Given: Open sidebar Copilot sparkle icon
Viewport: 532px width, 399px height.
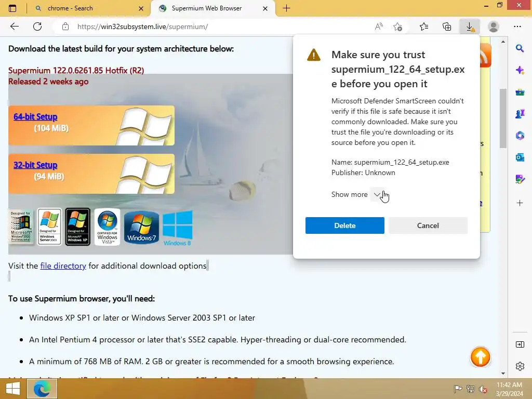Looking at the screenshot, I should pos(520,70).
